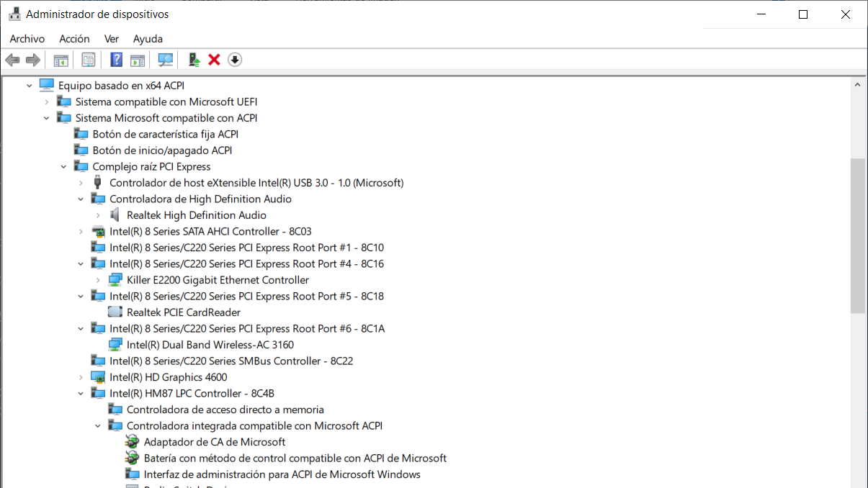Collapse the Equipo basado en x64 ACPI node
The width and height of the screenshot is (868, 488).
point(30,86)
